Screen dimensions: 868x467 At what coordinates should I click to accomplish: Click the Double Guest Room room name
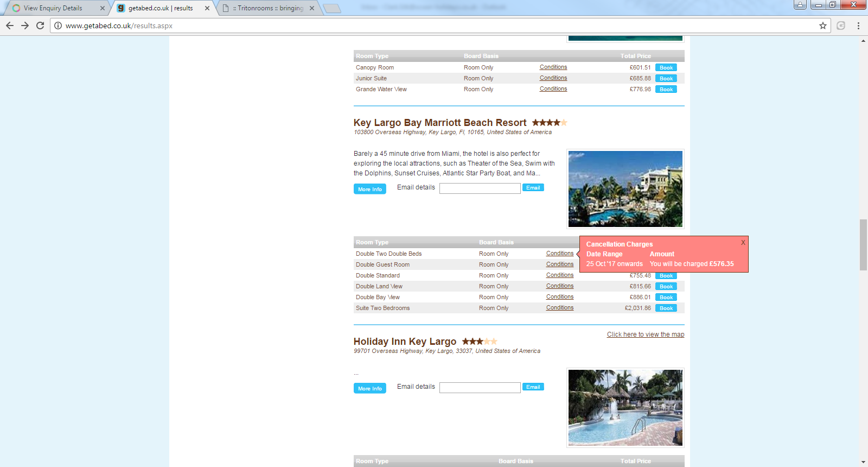383,264
